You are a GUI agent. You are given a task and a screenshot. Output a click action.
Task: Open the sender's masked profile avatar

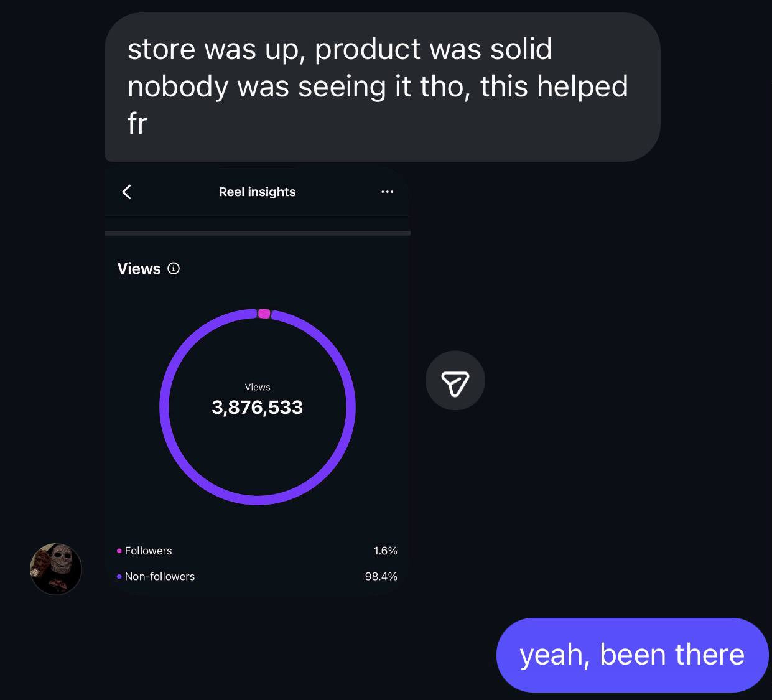click(x=56, y=569)
